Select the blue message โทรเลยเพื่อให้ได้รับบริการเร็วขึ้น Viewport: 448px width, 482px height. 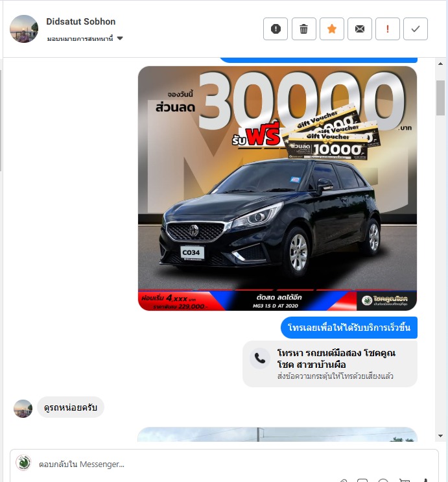coord(349,328)
